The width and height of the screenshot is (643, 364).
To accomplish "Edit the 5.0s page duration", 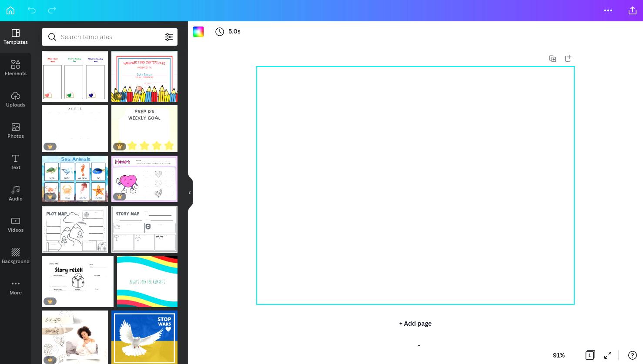I will click(234, 31).
